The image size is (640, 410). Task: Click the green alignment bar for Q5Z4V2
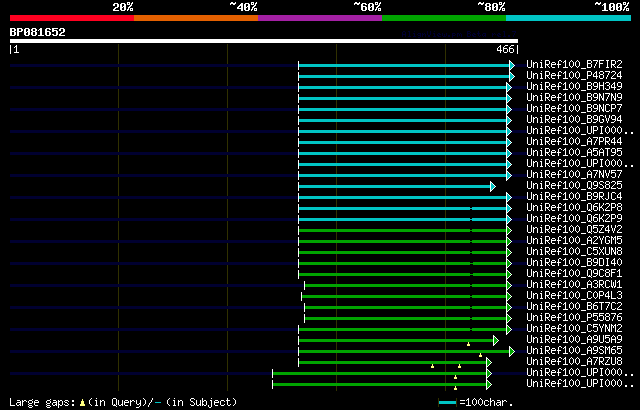(403, 230)
